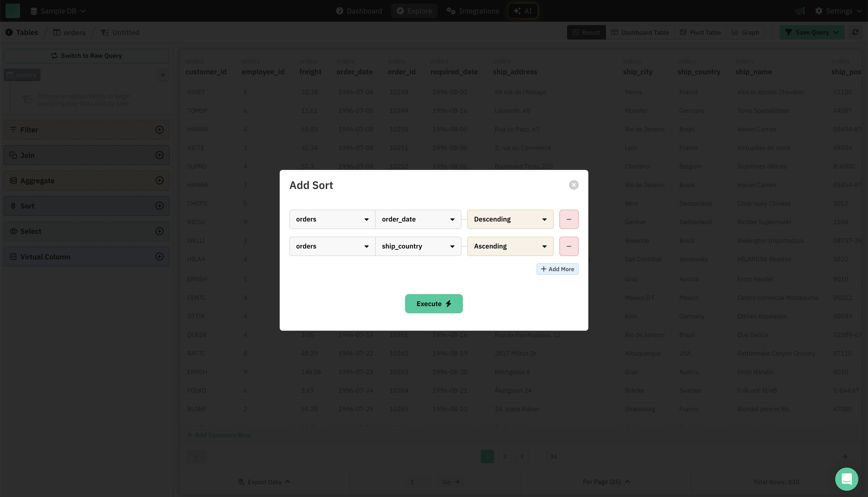The width and height of the screenshot is (868, 497).
Task: Add another table with the plus icon next to orders
Action: click(x=163, y=75)
